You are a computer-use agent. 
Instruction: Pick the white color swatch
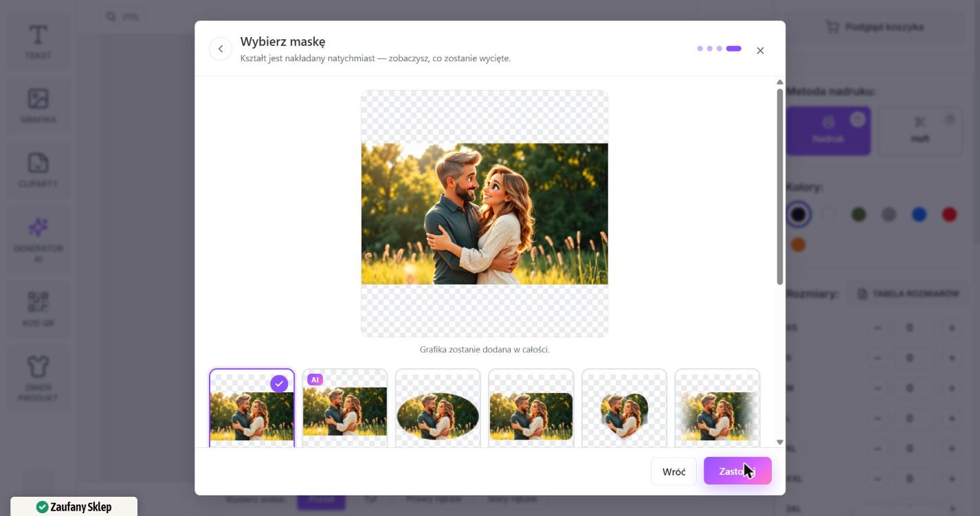coord(828,214)
